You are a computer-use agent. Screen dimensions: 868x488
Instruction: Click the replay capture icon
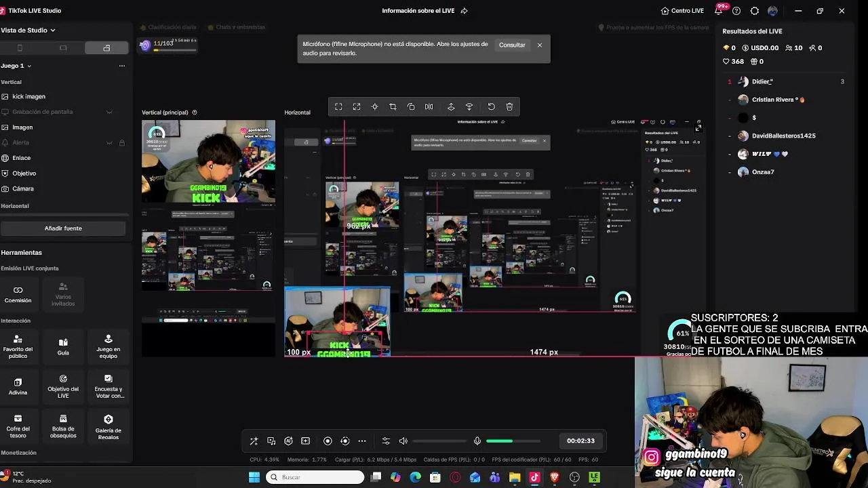(x=345, y=441)
